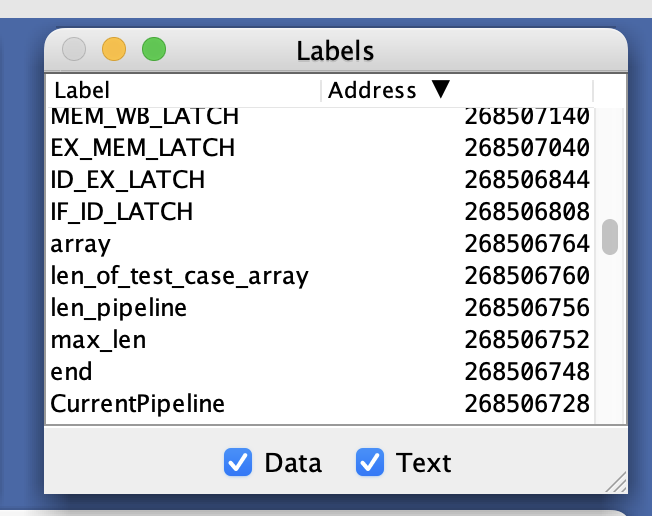
Task: Minimize the Labels window with yellow button
Action: coord(114,49)
